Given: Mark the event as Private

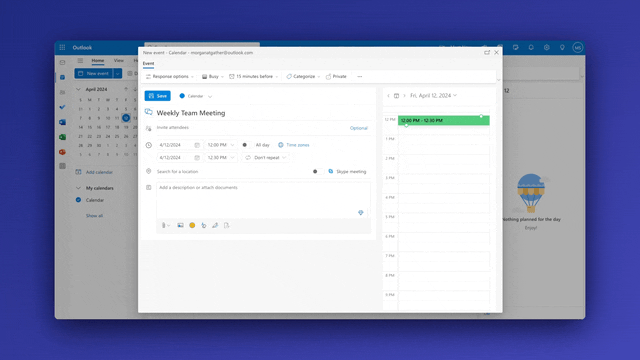Looking at the screenshot, I should pos(336,76).
